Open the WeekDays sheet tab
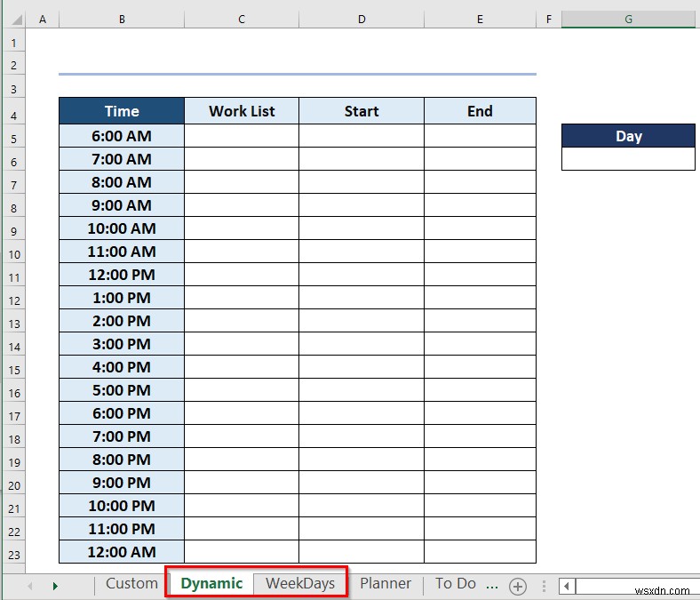This screenshot has width=700, height=600. click(300, 583)
